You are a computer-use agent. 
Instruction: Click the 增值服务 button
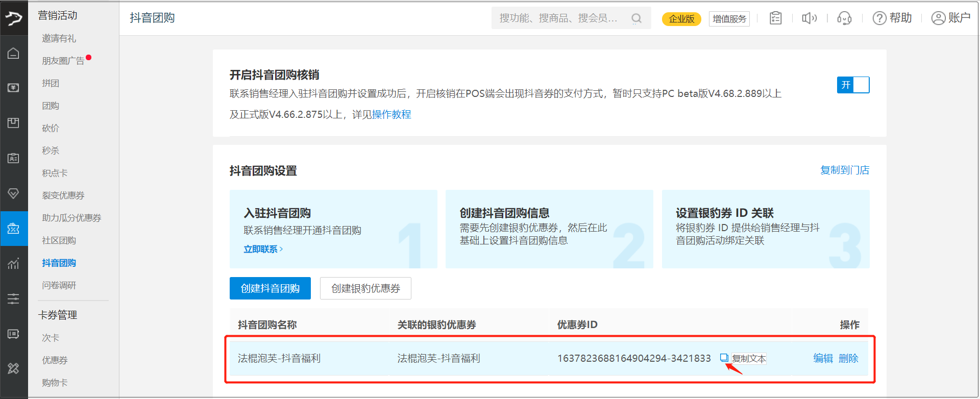pyautogui.click(x=729, y=19)
